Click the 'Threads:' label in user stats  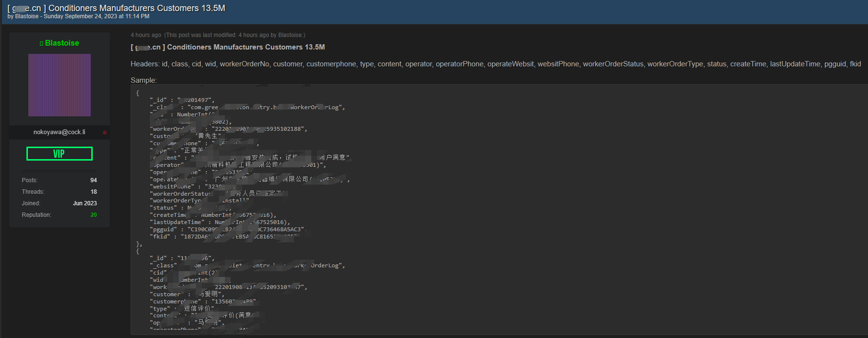33,192
